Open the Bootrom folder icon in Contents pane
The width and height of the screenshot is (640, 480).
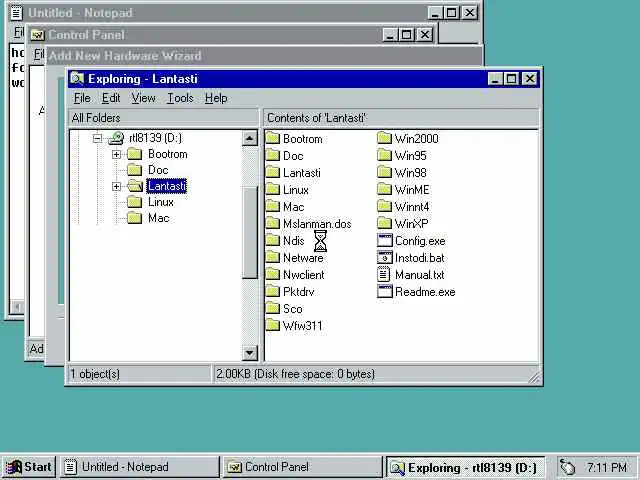point(273,139)
